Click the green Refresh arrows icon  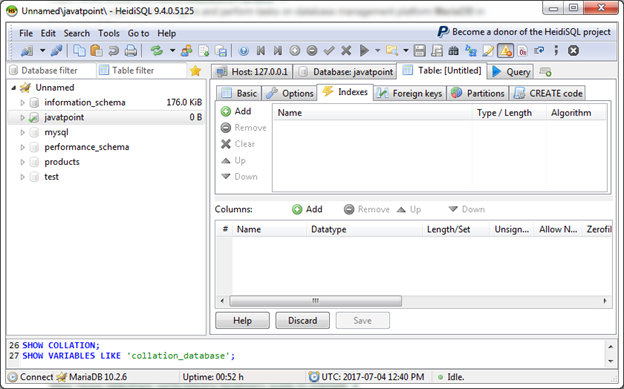point(157,51)
